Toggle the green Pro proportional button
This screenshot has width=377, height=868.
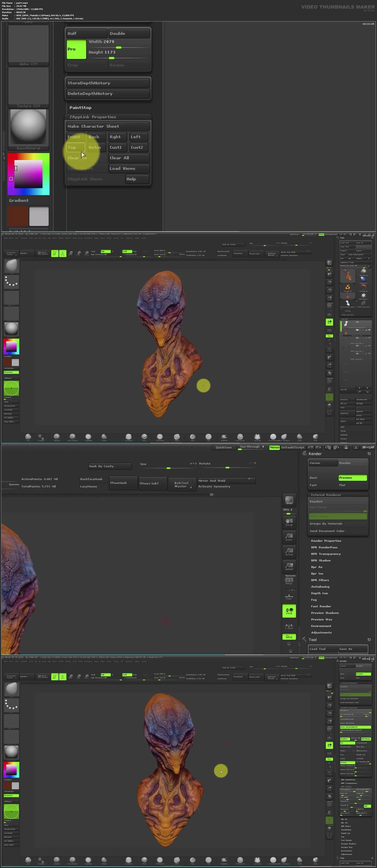76,49
